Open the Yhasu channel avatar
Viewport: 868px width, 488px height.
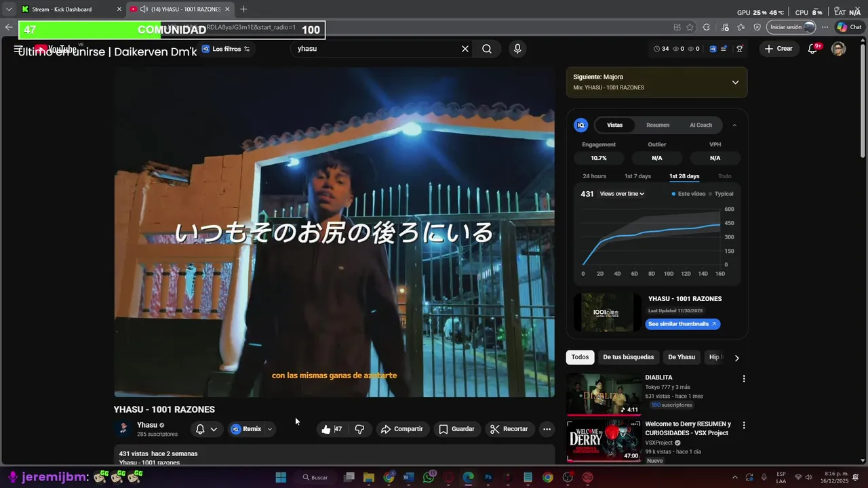(x=123, y=429)
